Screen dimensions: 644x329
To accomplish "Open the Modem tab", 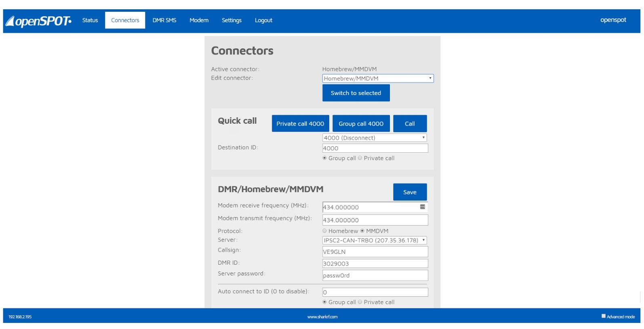I will coord(199,20).
